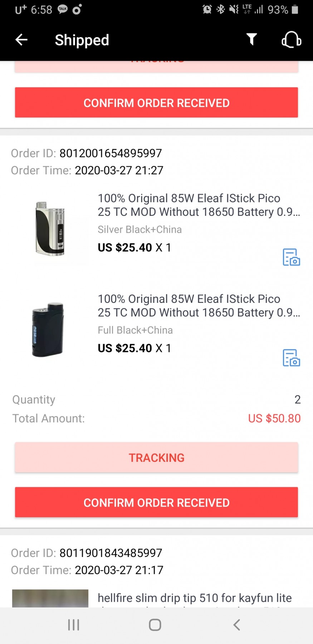Open the Silver Black IStick Pico thumbnail

pos(50,229)
